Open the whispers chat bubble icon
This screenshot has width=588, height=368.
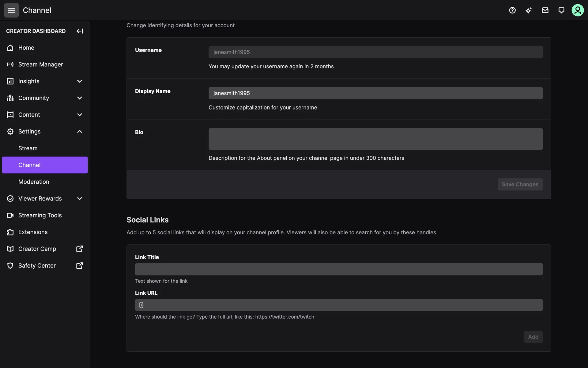(561, 10)
